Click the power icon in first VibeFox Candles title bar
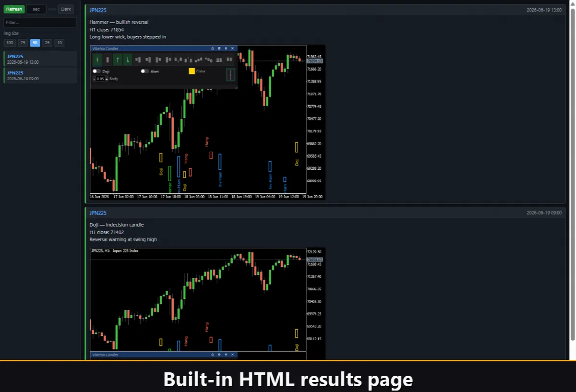576x392 pixels. (x=213, y=48)
